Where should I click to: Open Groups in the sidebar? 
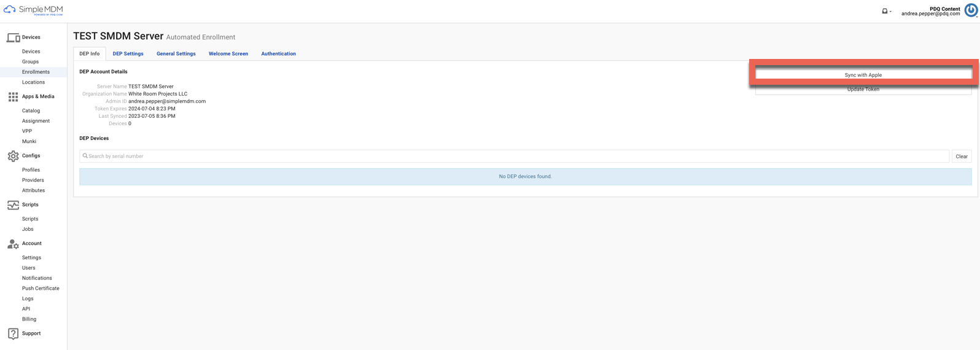pos(30,62)
